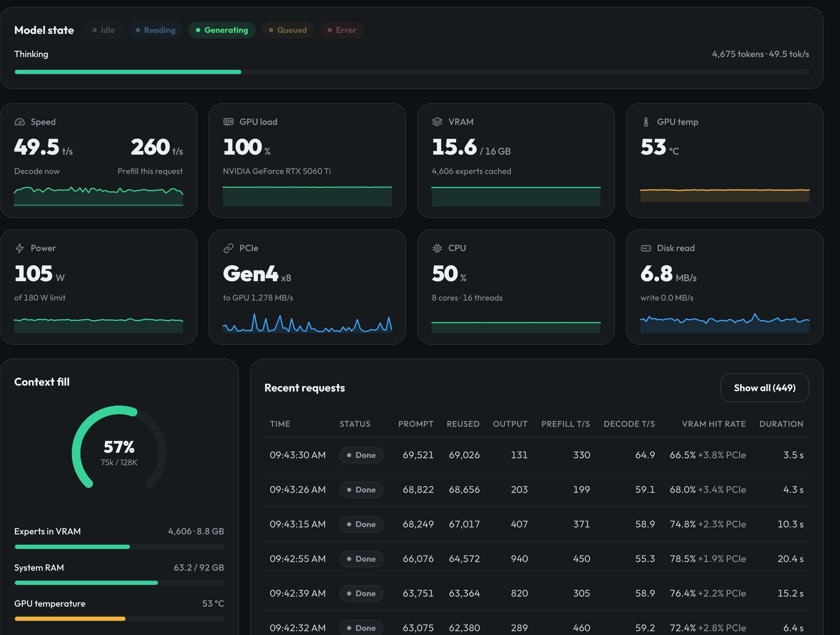Click the Experts in VRAM bar
Screen dimensions: 840x635
point(119,547)
